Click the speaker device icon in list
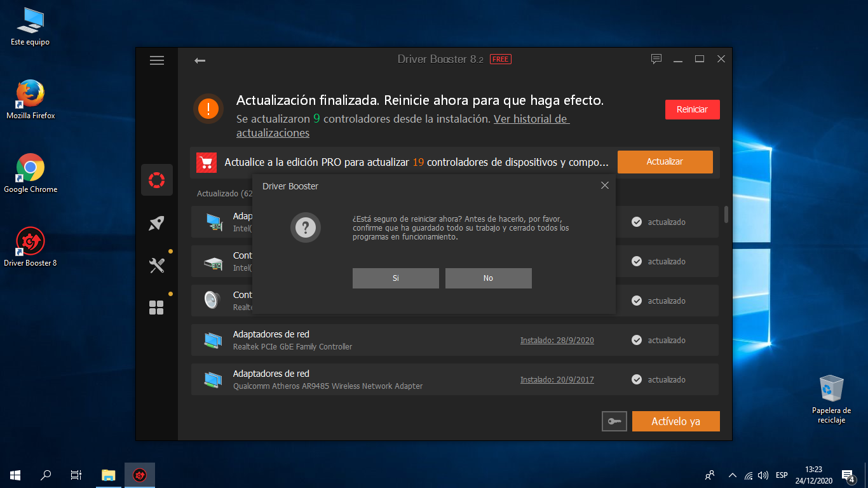This screenshot has width=868, height=488. 212,300
